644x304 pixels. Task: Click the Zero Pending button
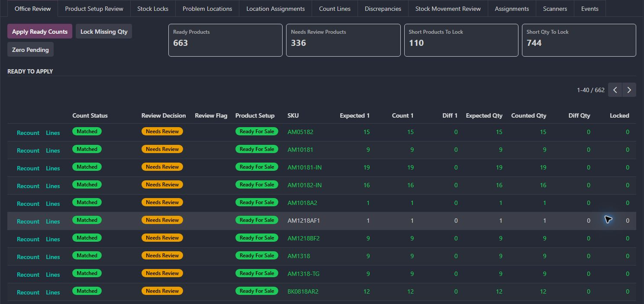30,50
